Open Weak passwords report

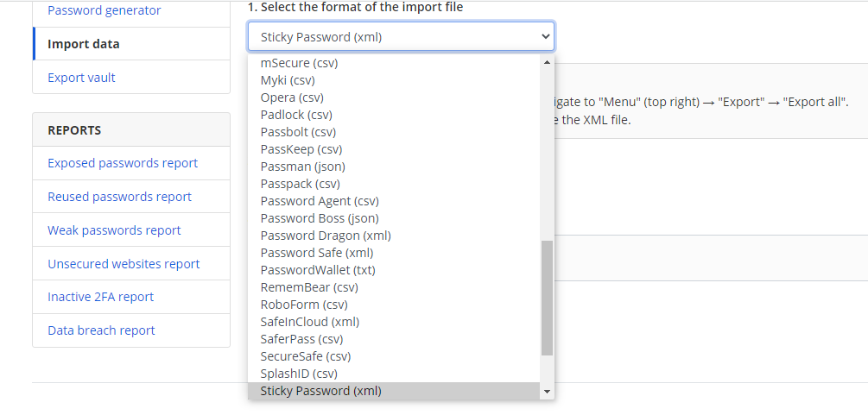coord(114,230)
